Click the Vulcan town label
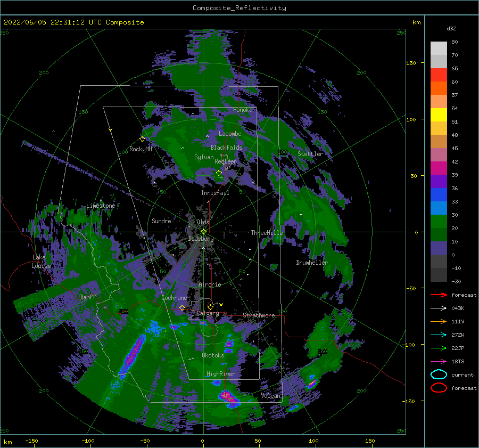Viewport: 479px width, 448px height. click(270, 395)
